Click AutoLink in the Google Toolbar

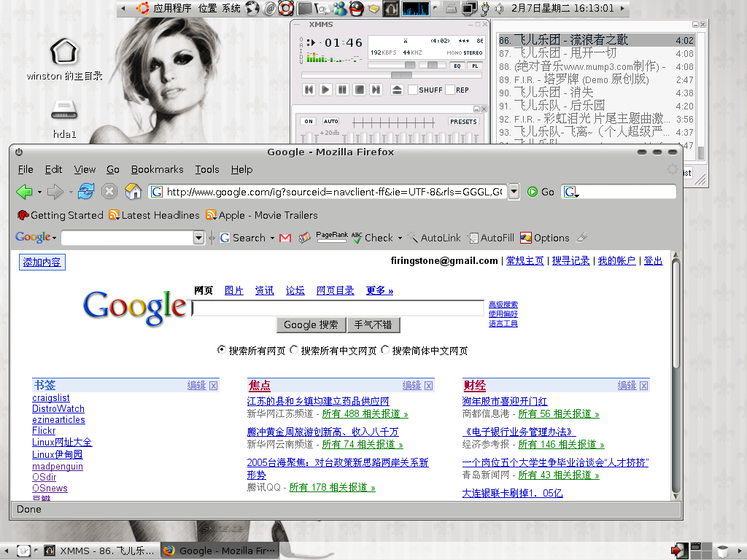click(x=435, y=238)
